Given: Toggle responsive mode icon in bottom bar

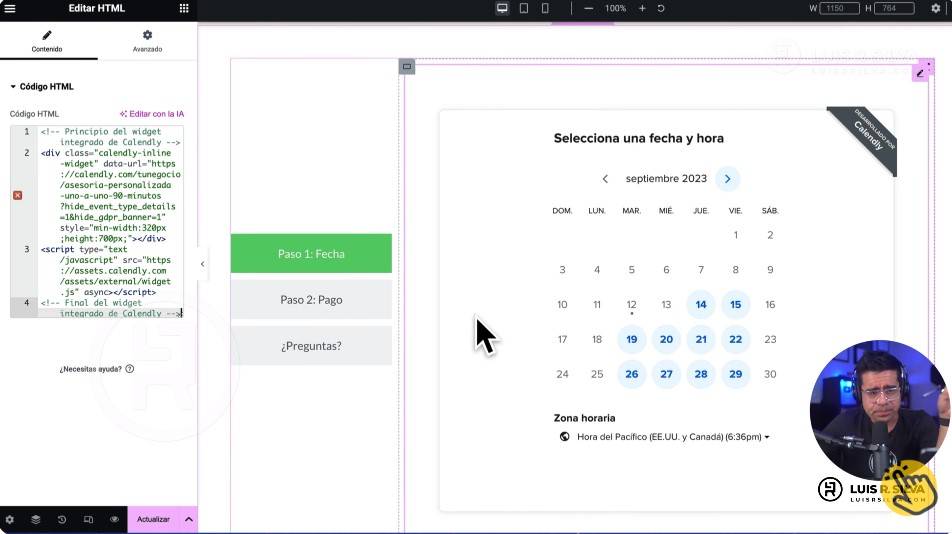Looking at the screenshot, I should [x=88, y=519].
